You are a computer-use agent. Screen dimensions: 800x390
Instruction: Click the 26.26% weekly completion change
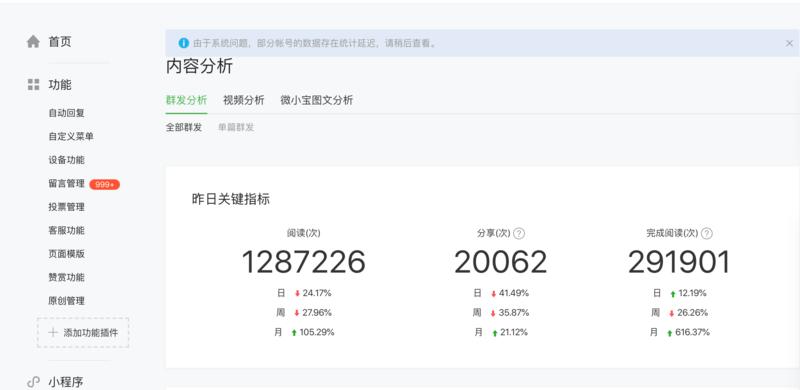[x=693, y=313]
